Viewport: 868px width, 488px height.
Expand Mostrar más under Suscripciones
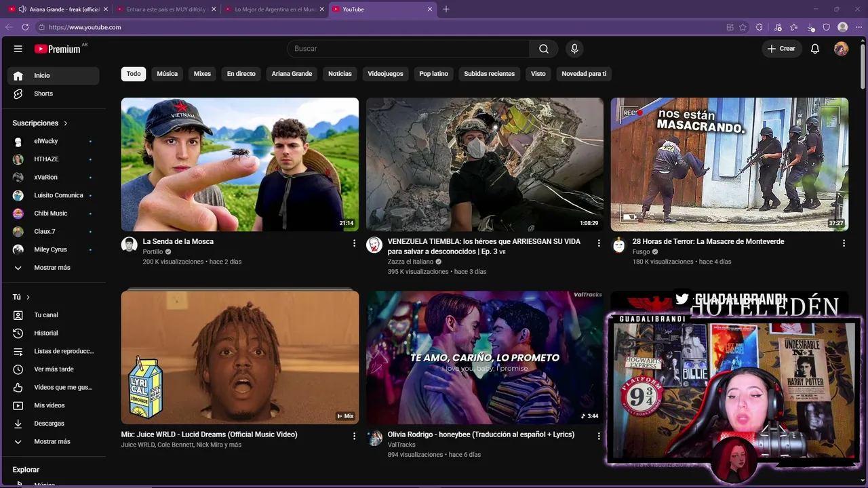pos(54,268)
